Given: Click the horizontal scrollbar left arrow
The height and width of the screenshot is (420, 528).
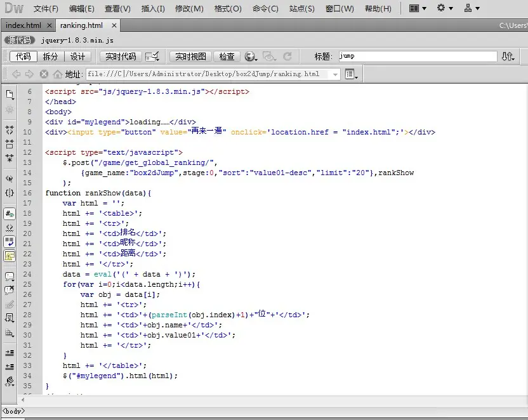Looking at the screenshot, I should 23,400.
